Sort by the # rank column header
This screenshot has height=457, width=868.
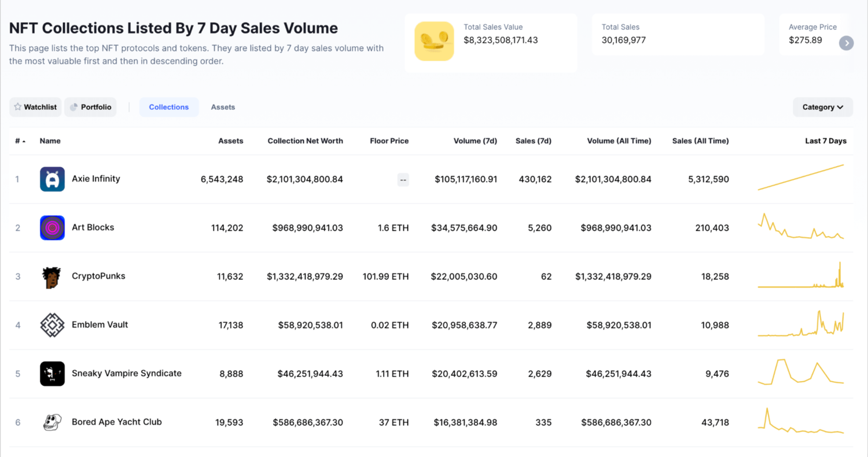click(x=20, y=141)
